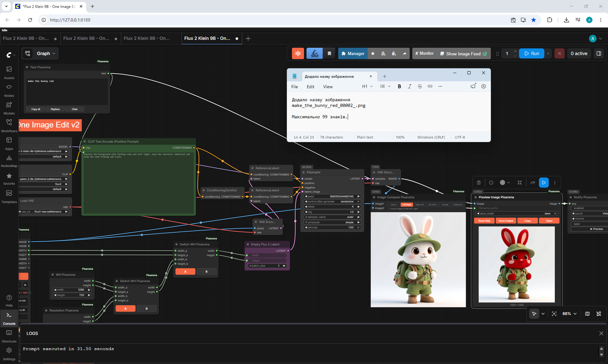
Task: Open user account dropdown at top right
Action: (x=596, y=39)
